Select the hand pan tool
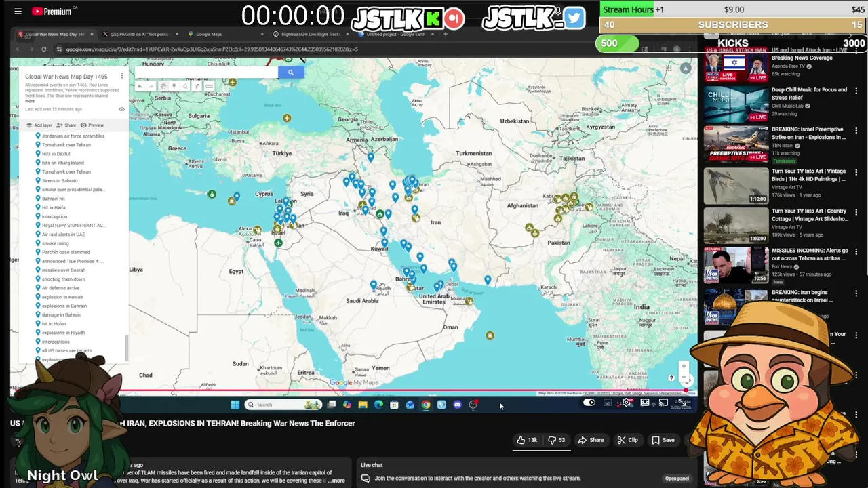 (163, 86)
